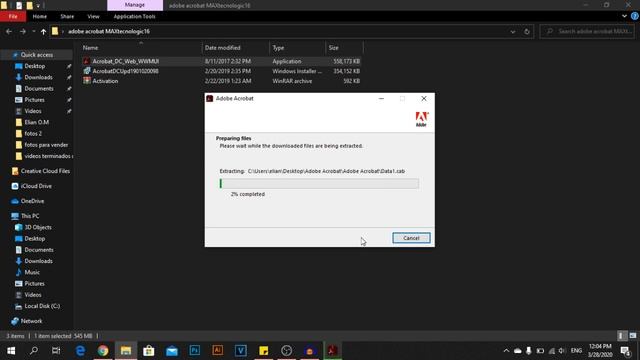
Task: Click the extraction progress bar
Action: coord(319,183)
